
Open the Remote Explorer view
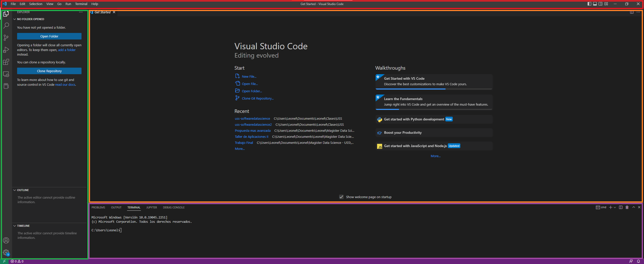pyautogui.click(x=6, y=74)
